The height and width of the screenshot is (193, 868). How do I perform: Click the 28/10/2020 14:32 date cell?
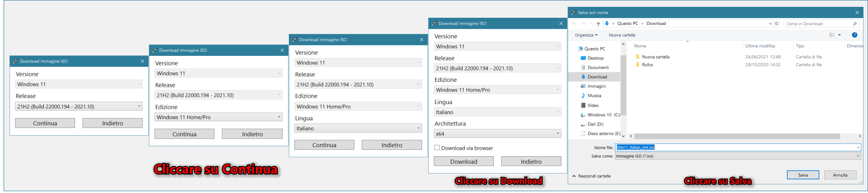763,64
